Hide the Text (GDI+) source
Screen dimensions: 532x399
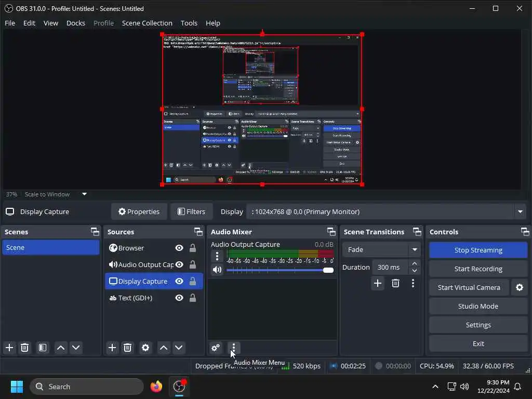179,298
